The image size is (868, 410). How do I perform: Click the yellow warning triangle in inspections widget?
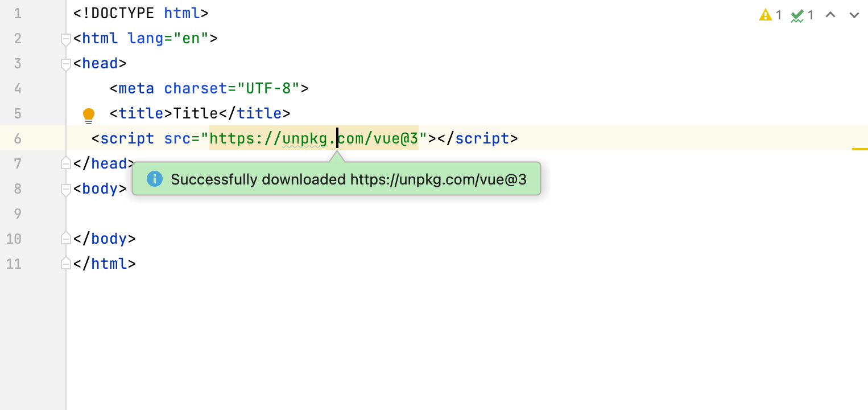coord(766,15)
